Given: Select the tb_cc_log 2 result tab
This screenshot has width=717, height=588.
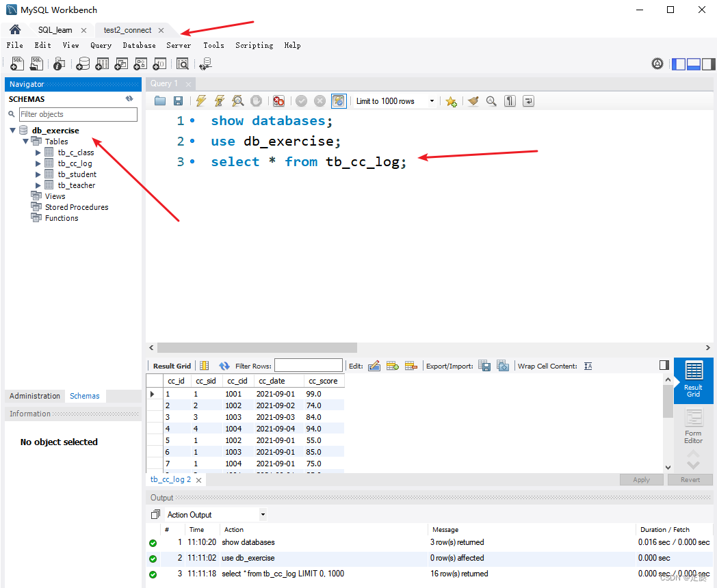Looking at the screenshot, I should (x=170, y=479).
